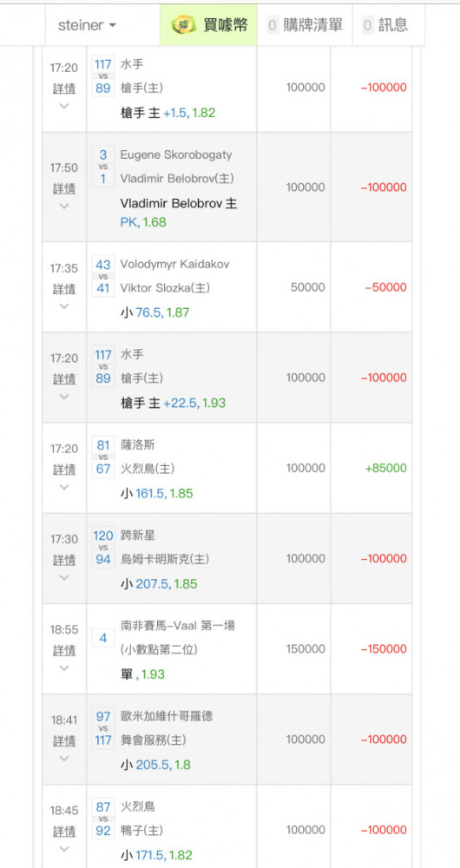Expand the chevron under the 18:55 horse race row

[x=64, y=668]
